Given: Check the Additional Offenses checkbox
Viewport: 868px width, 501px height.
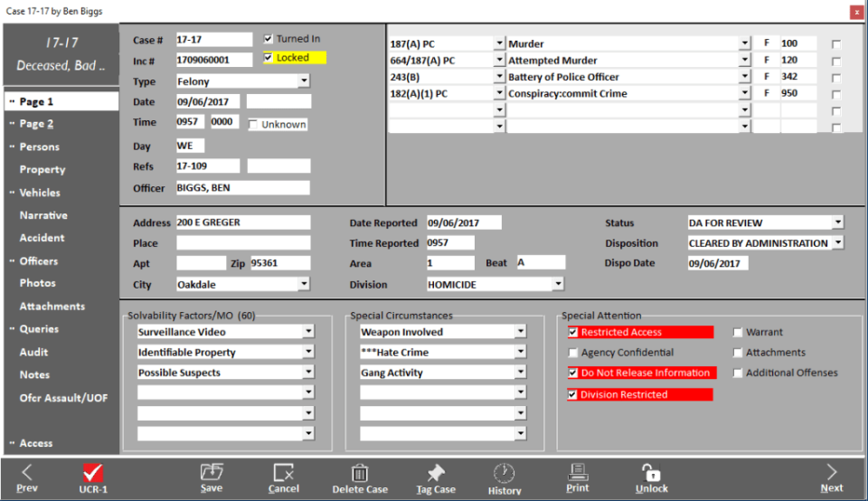Looking at the screenshot, I should [x=738, y=373].
